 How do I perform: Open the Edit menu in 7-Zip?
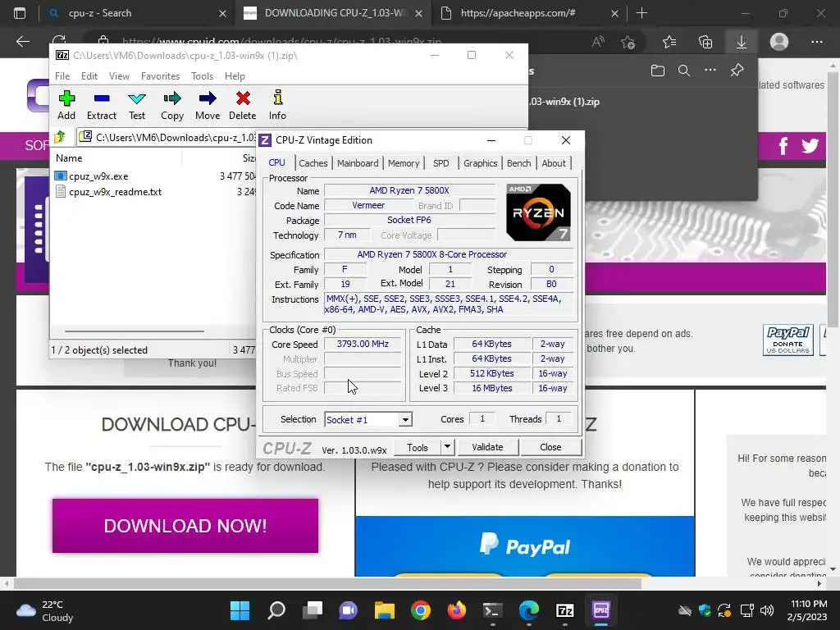point(89,76)
